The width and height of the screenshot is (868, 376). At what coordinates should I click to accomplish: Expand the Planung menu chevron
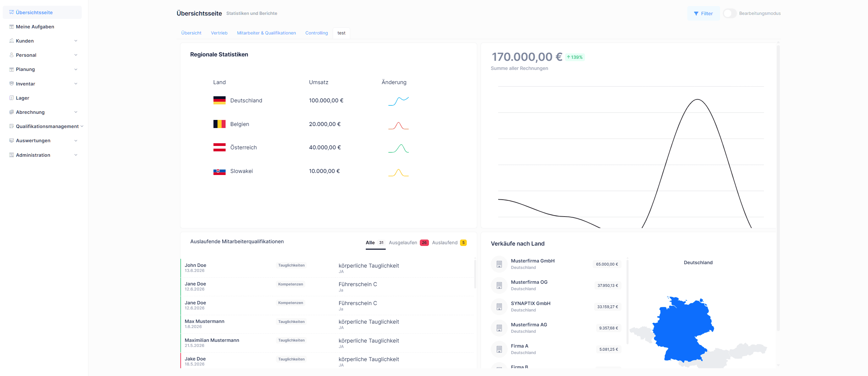click(x=76, y=69)
